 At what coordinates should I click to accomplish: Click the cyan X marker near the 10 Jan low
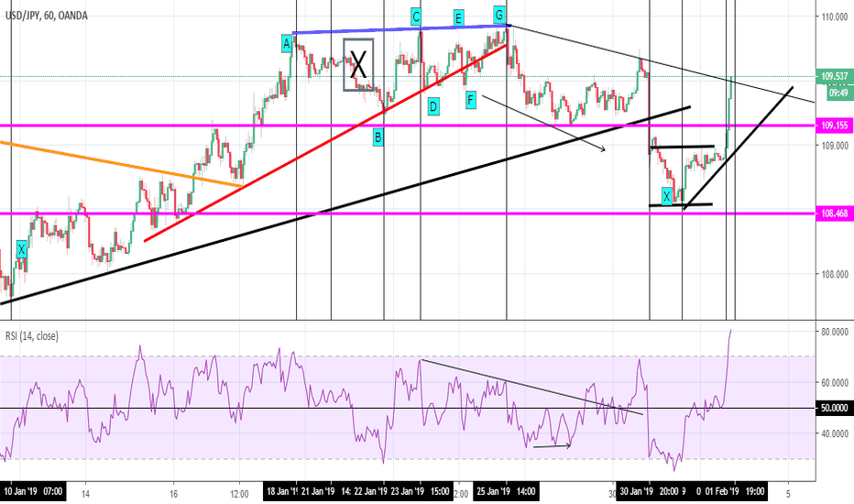21,249
